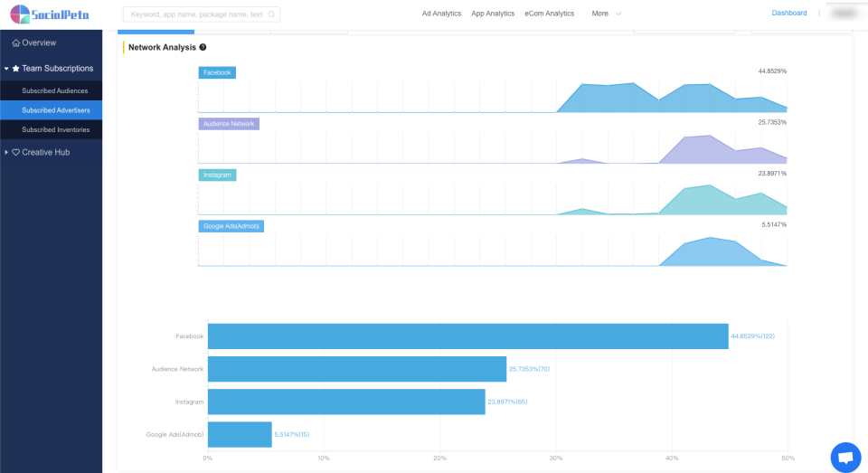The width and height of the screenshot is (868, 473).
Task: Click the Network Analysis section title
Action: 162,47
